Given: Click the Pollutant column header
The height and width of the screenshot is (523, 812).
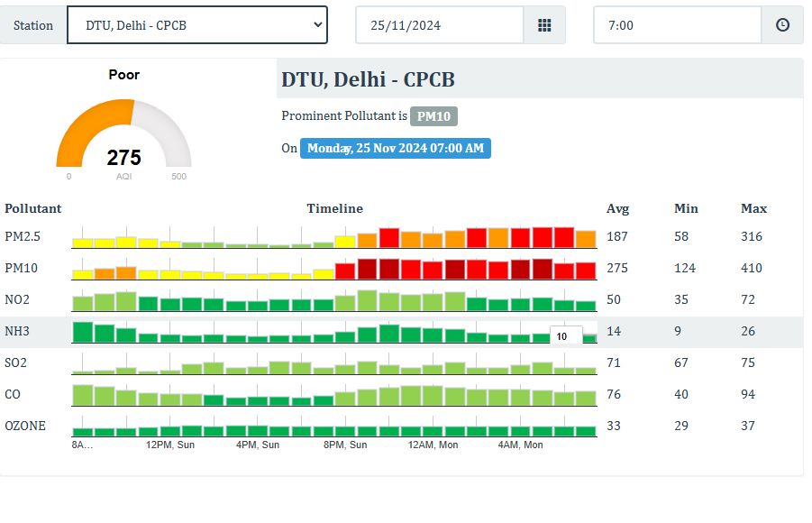Looking at the screenshot, I should pyautogui.click(x=33, y=208).
